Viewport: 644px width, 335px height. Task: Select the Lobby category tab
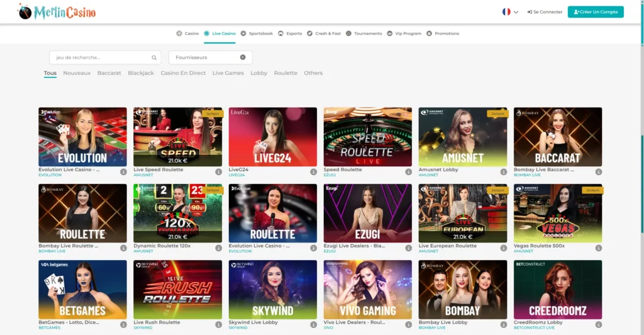258,73
